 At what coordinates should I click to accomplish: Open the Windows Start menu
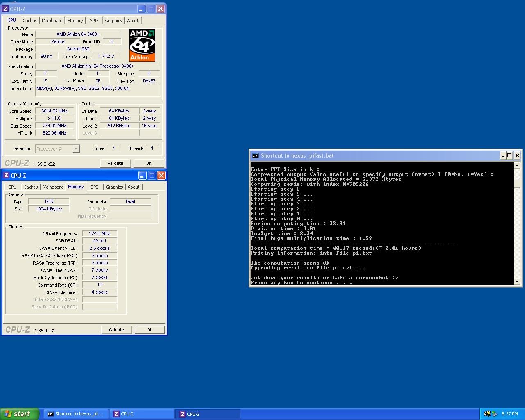20,414
